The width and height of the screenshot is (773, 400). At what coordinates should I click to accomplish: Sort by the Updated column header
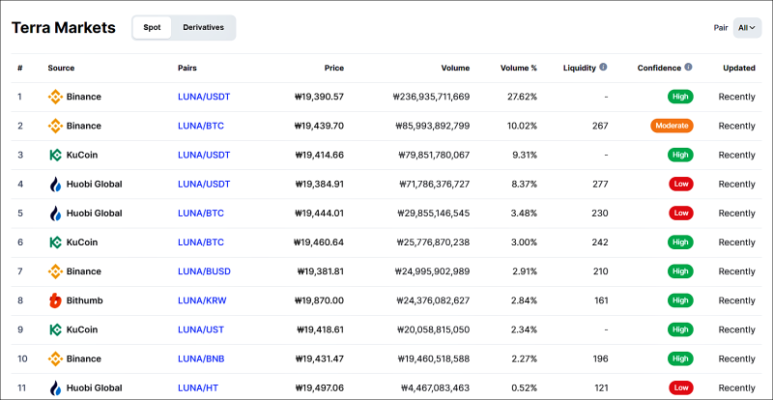point(739,68)
